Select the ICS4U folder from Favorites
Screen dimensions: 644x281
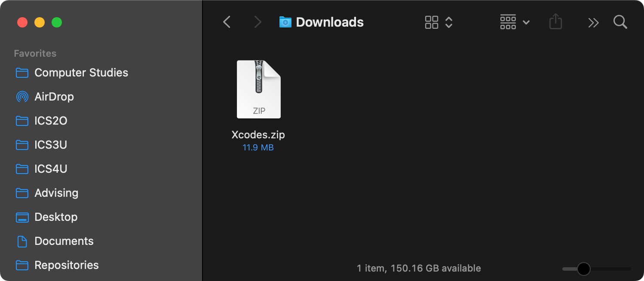pyautogui.click(x=50, y=169)
